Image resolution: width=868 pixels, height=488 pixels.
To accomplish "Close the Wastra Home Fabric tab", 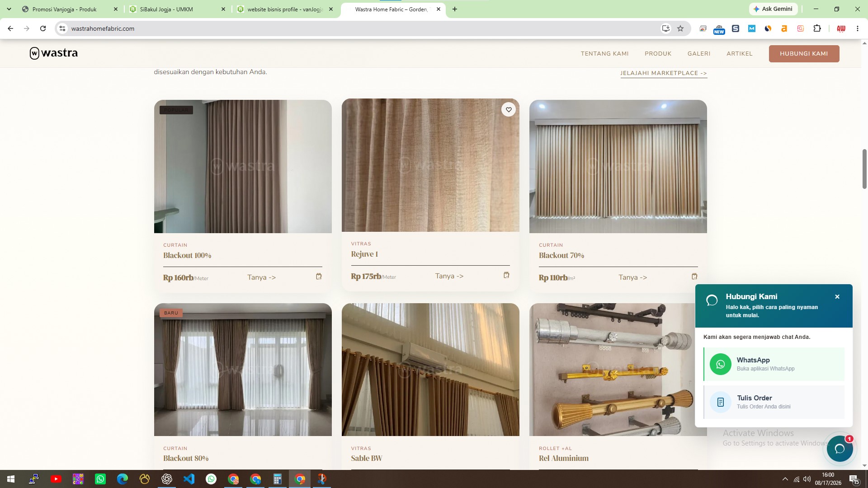I will coord(439,9).
